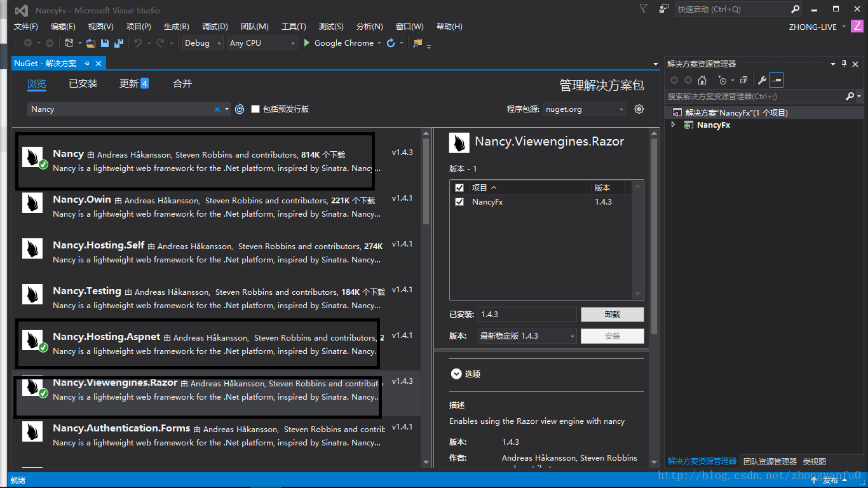The width and height of the screenshot is (868, 488).
Task: Click the pending changes filter clock icon
Action: 722,80
